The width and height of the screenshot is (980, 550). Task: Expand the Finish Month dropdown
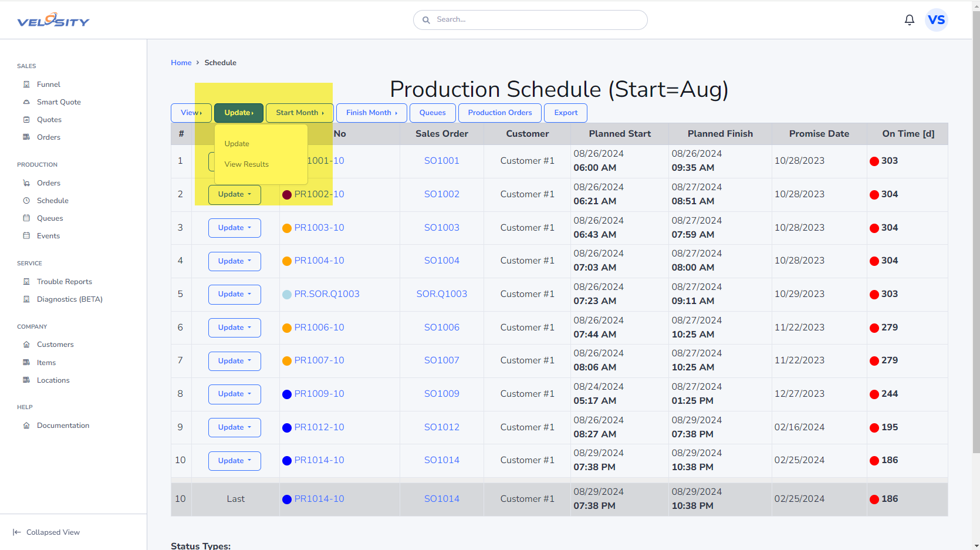pyautogui.click(x=371, y=113)
